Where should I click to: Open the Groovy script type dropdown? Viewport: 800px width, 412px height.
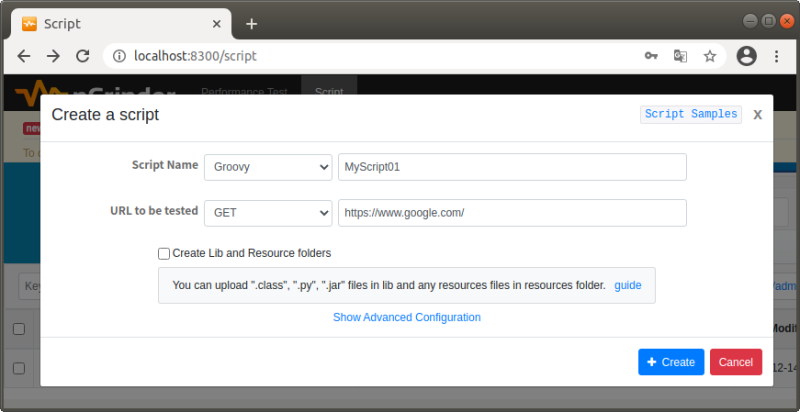[267, 167]
